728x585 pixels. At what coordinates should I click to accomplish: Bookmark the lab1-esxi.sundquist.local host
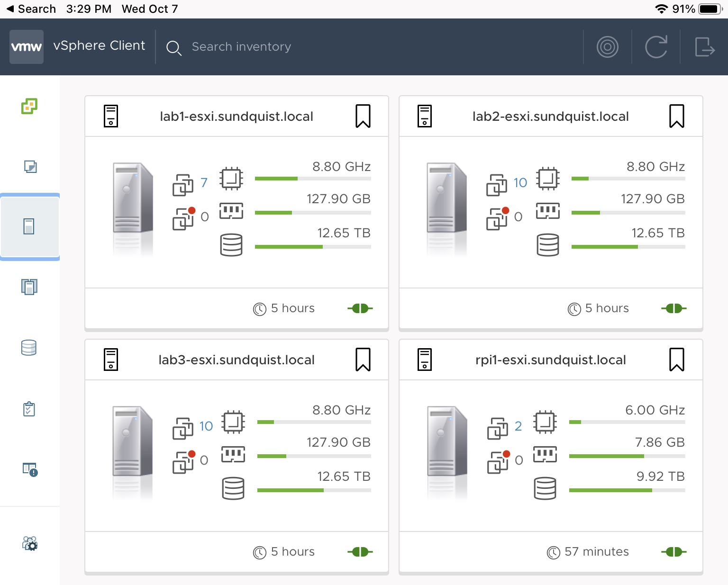[363, 116]
